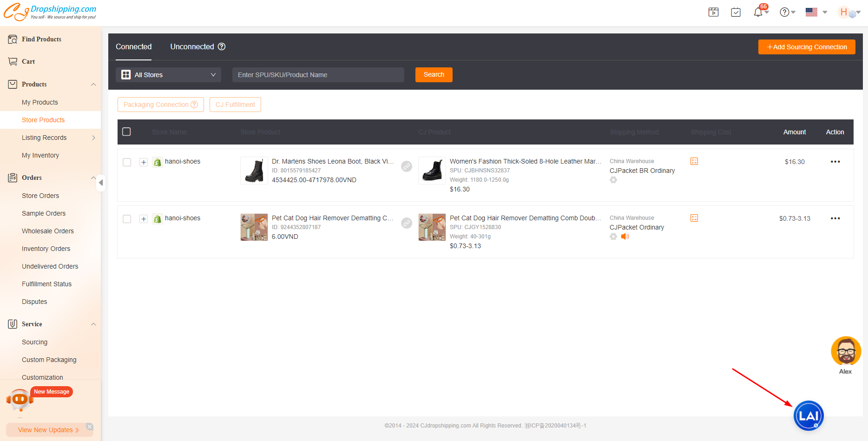Click orange speaker icon under CJPacket Ordinary

(625, 237)
